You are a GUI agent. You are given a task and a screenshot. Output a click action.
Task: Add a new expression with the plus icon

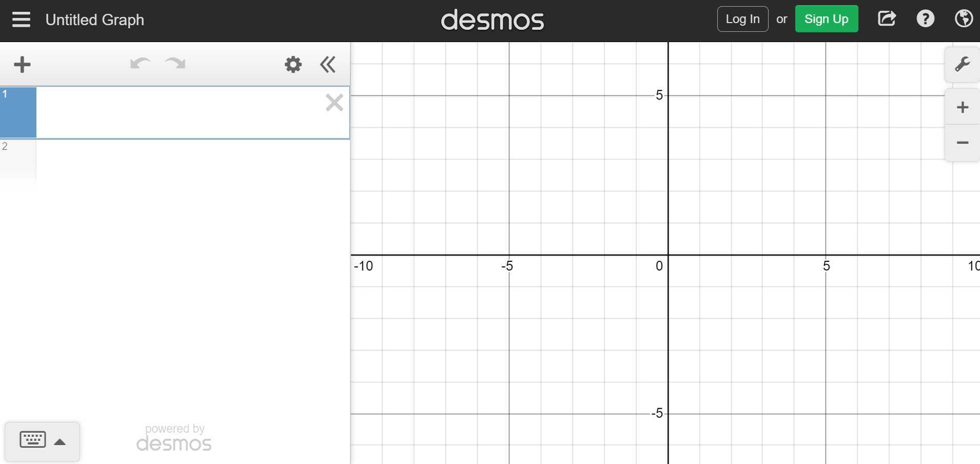point(22,64)
